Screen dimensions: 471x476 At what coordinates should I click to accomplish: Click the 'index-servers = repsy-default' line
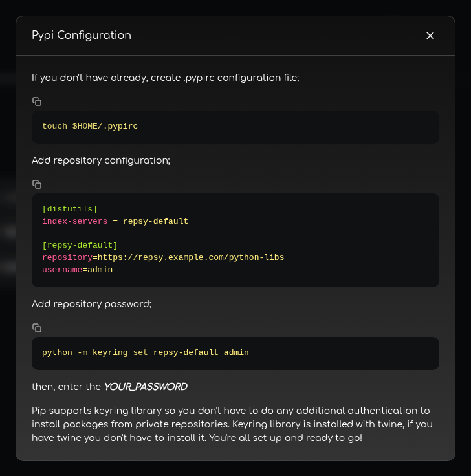(115, 221)
